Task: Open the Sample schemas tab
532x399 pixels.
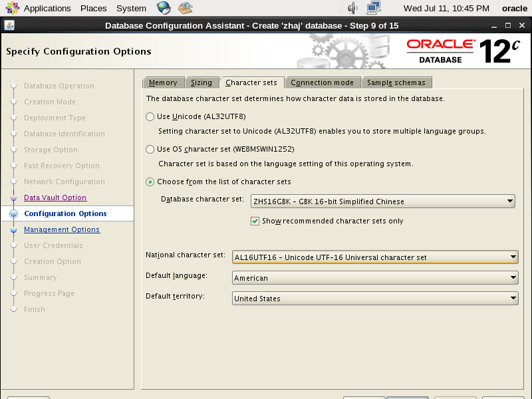Action: [x=396, y=82]
